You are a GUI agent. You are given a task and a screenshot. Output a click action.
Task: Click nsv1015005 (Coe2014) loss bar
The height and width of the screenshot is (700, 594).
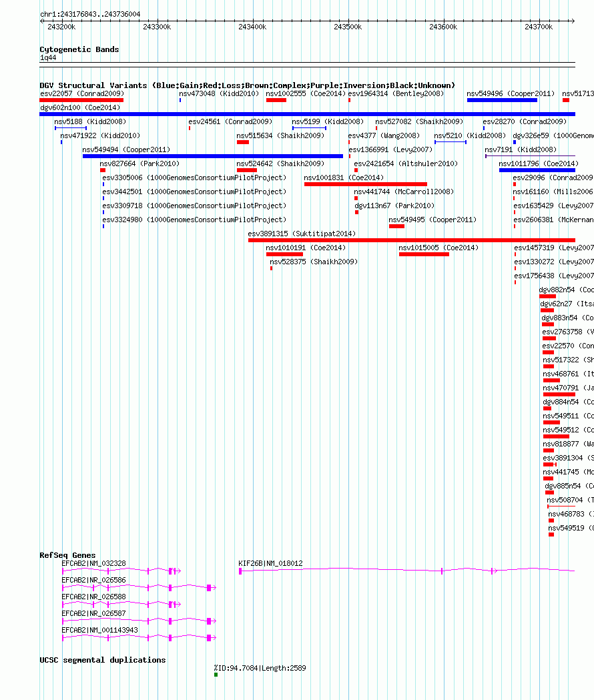click(424, 254)
